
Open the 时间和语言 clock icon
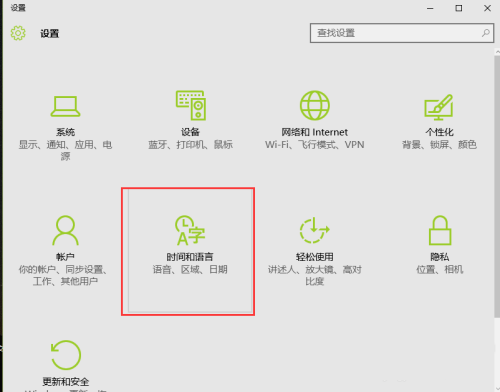(190, 230)
